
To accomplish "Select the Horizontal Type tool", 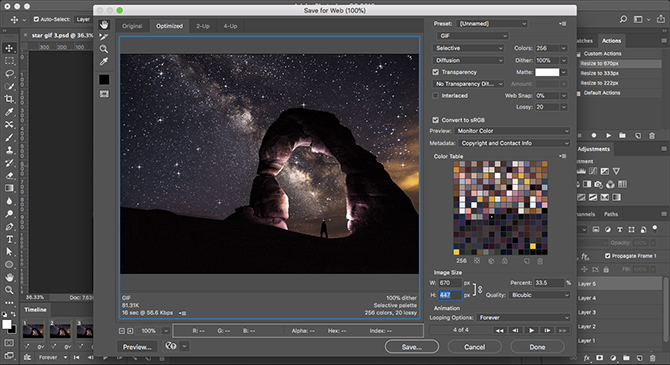I will click(x=9, y=239).
